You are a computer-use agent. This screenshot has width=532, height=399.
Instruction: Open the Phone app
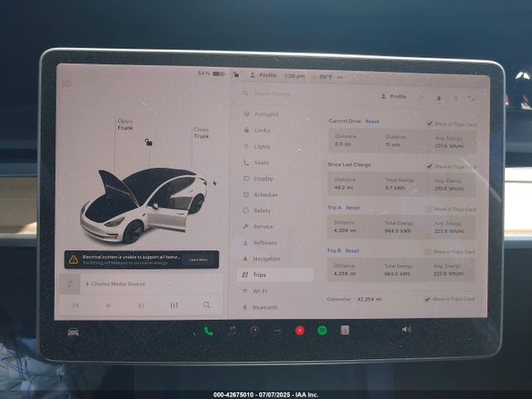[209, 331]
